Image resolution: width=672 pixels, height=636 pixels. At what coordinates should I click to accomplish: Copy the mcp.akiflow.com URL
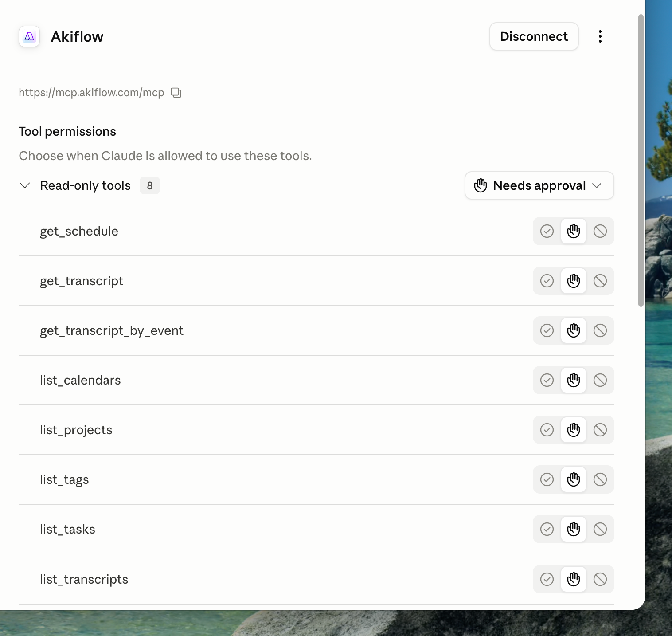click(x=176, y=93)
